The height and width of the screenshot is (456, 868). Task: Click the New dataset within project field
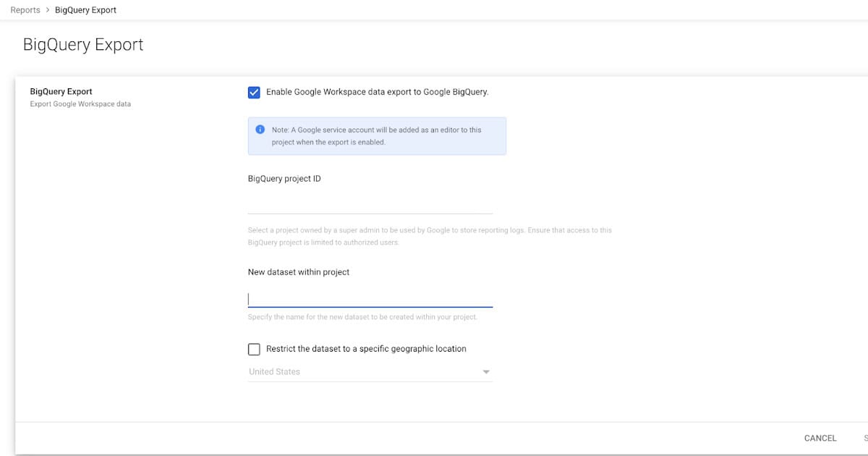[370, 298]
